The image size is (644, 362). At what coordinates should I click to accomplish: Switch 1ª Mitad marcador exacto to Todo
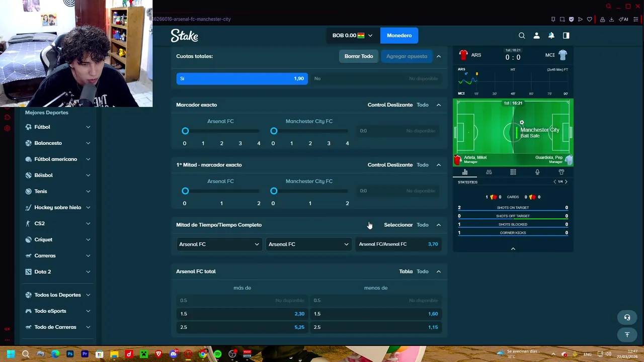click(423, 165)
